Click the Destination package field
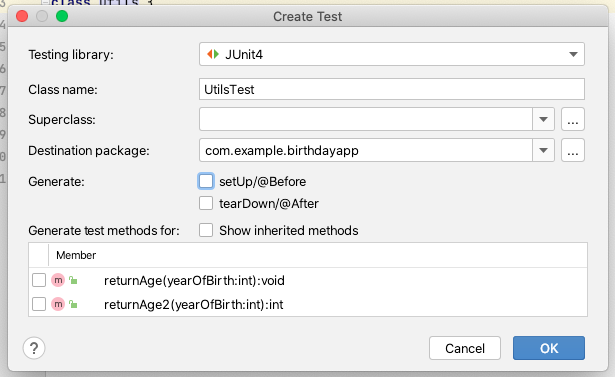The height and width of the screenshot is (377, 615). pos(366,150)
